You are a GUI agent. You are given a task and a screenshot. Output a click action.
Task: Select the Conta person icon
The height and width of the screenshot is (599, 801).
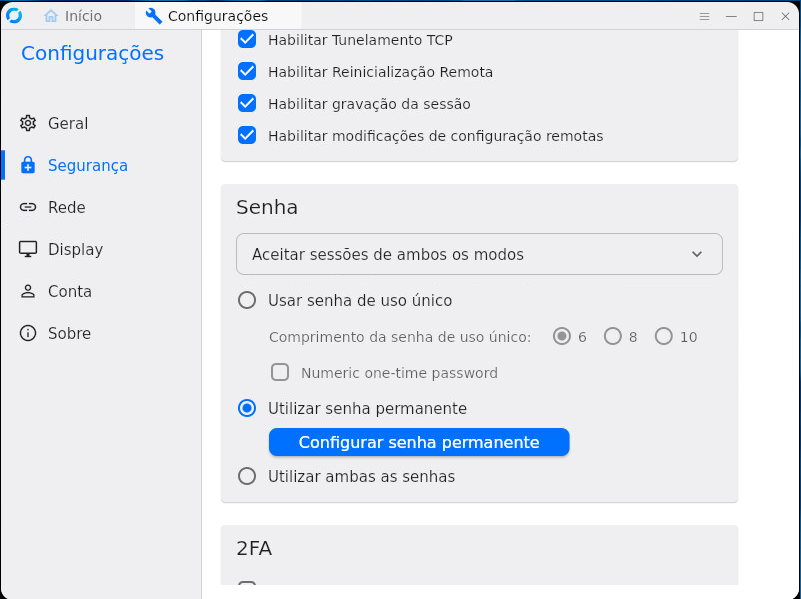click(x=27, y=291)
